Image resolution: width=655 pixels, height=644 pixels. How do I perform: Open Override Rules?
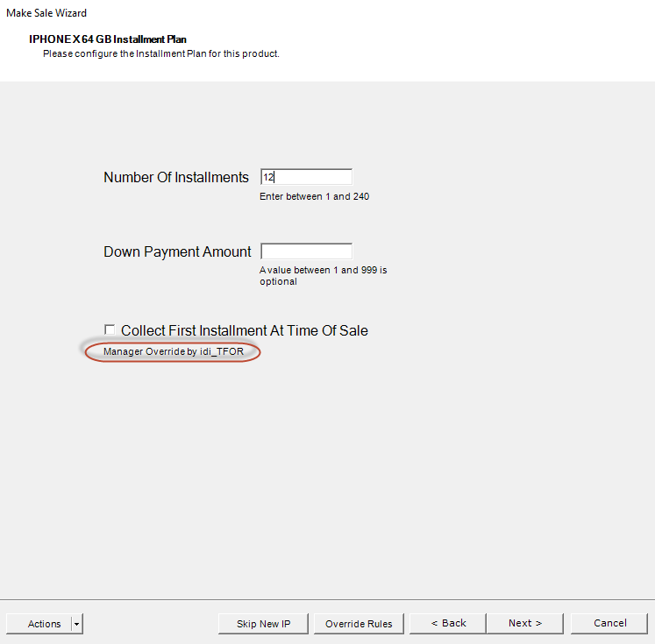tap(359, 624)
